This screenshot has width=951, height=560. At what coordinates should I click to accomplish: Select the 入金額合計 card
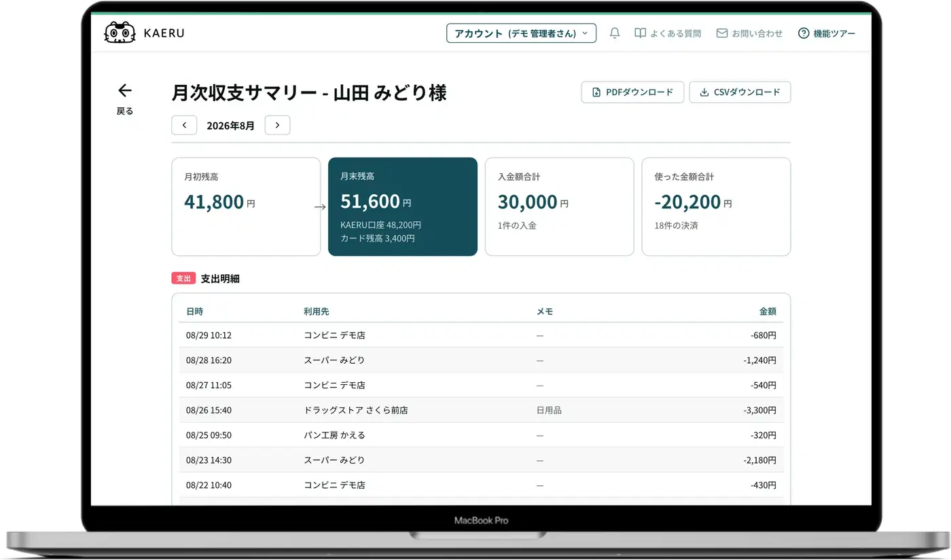[559, 207]
